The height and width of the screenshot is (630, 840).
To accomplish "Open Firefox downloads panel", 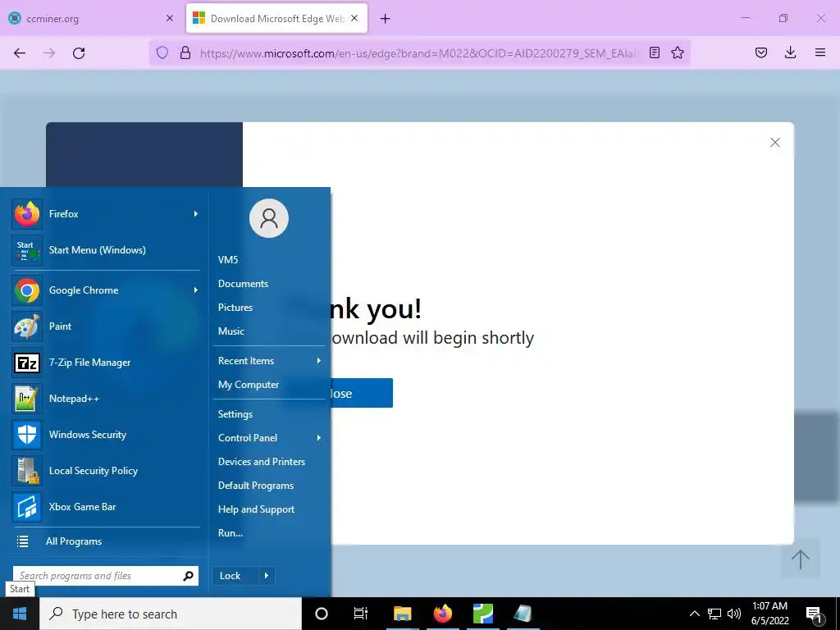I will 790,53.
